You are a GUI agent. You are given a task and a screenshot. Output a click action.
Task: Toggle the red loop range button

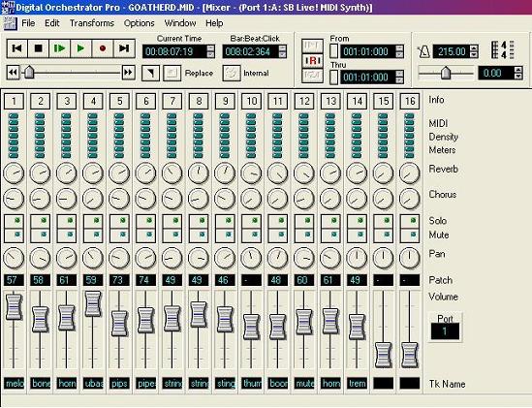[312, 61]
